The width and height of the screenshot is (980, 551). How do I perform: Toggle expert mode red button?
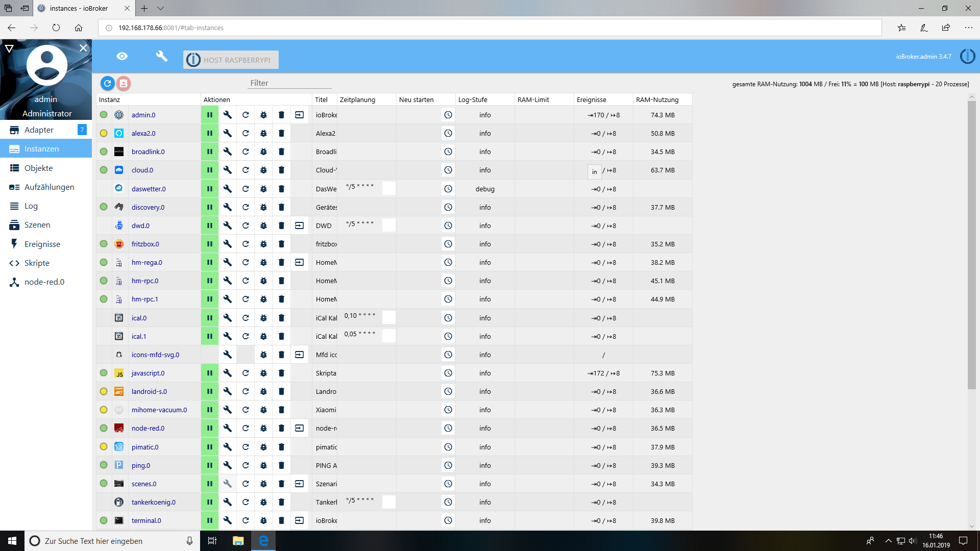tap(124, 83)
